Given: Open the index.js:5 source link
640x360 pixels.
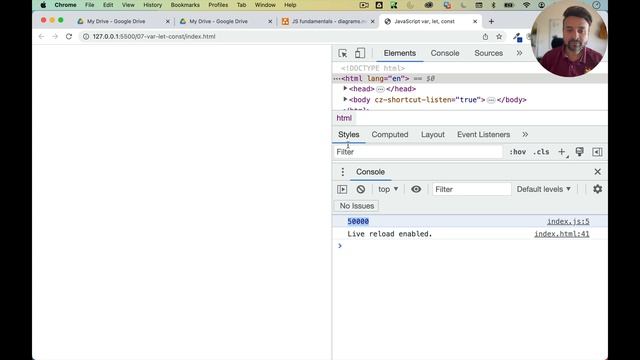Looking at the screenshot, I should point(568,221).
